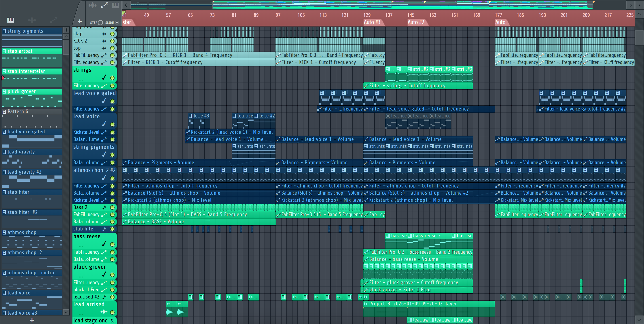Mute the strings track
Viewport: 644px width, 324px height.
(x=112, y=78)
